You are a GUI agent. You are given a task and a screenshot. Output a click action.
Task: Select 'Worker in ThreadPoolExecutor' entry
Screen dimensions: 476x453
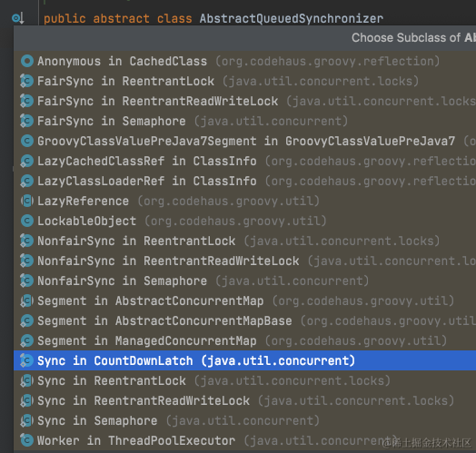(244, 440)
